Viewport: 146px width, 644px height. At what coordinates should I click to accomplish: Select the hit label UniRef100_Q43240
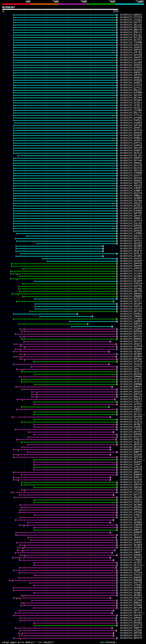(131, 95)
